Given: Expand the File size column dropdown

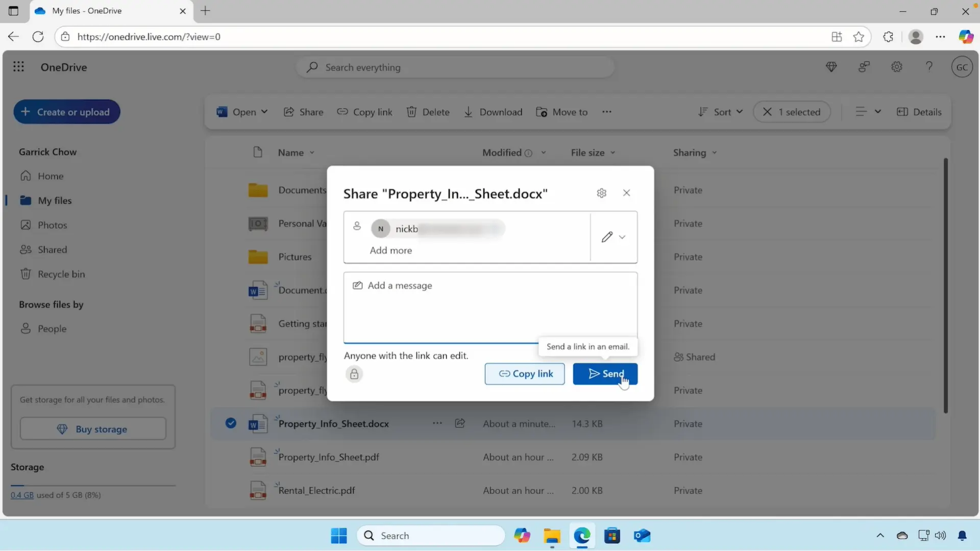Looking at the screenshot, I should pyautogui.click(x=613, y=153).
